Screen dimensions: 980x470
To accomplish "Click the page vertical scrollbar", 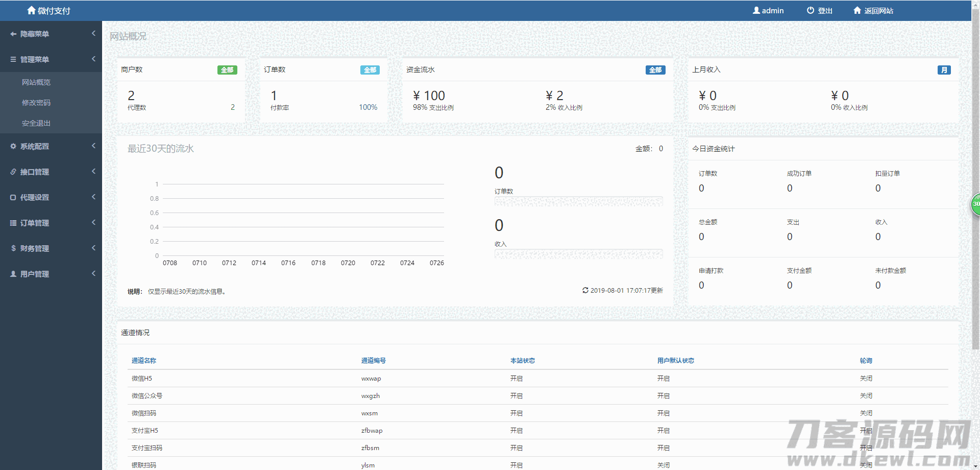I will [975, 153].
